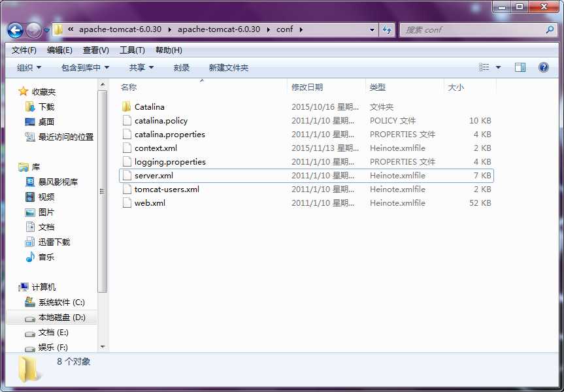Expand the arrow before conf breadcrumb

(269, 29)
